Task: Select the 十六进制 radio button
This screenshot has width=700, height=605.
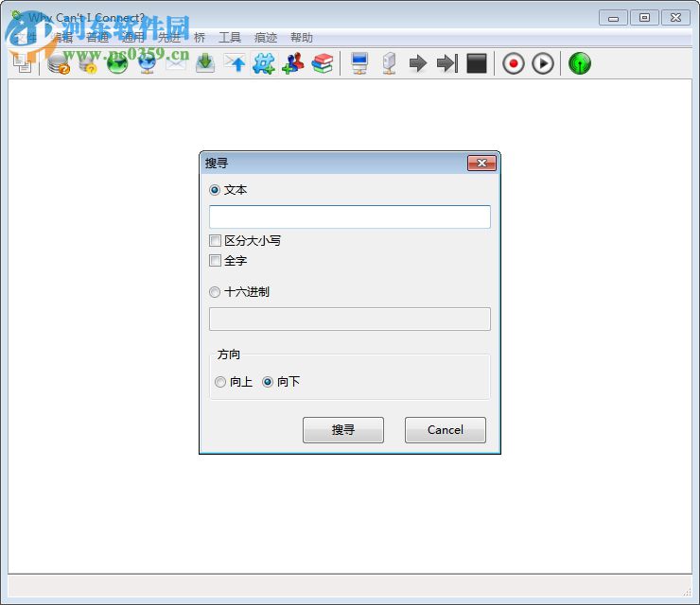Action: [x=215, y=292]
